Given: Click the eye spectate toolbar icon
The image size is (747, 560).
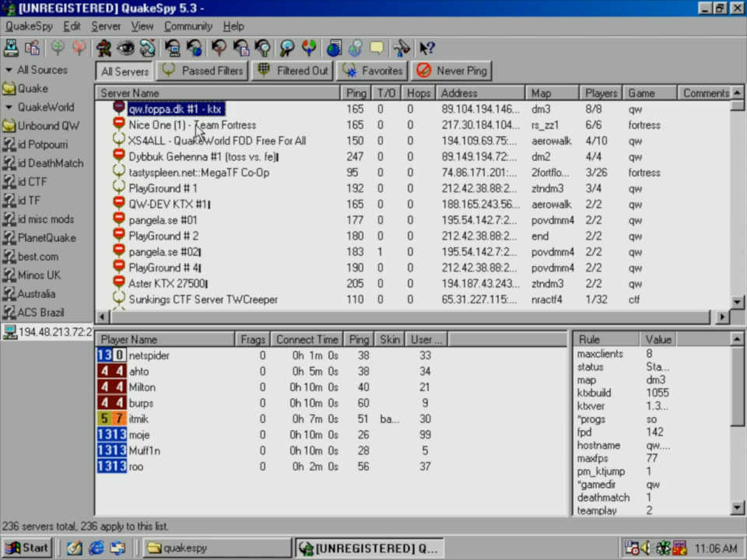Looking at the screenshot, I should coord(125,47).
